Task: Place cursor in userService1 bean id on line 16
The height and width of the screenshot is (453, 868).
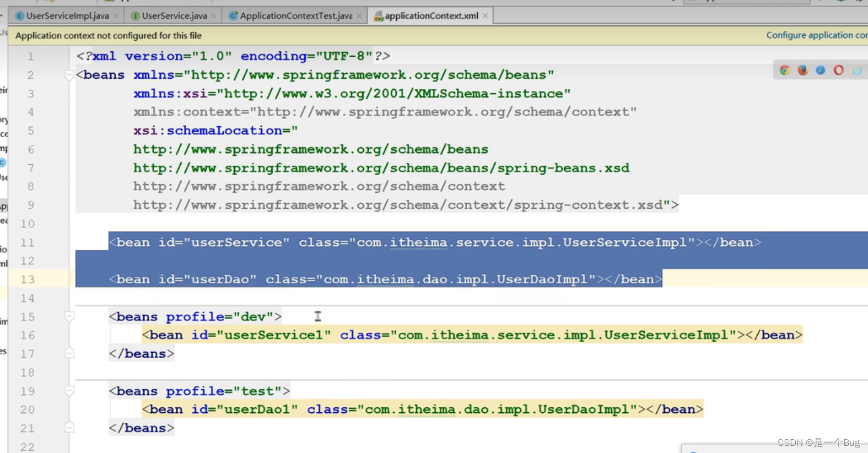Action: (x=274, y=335)
